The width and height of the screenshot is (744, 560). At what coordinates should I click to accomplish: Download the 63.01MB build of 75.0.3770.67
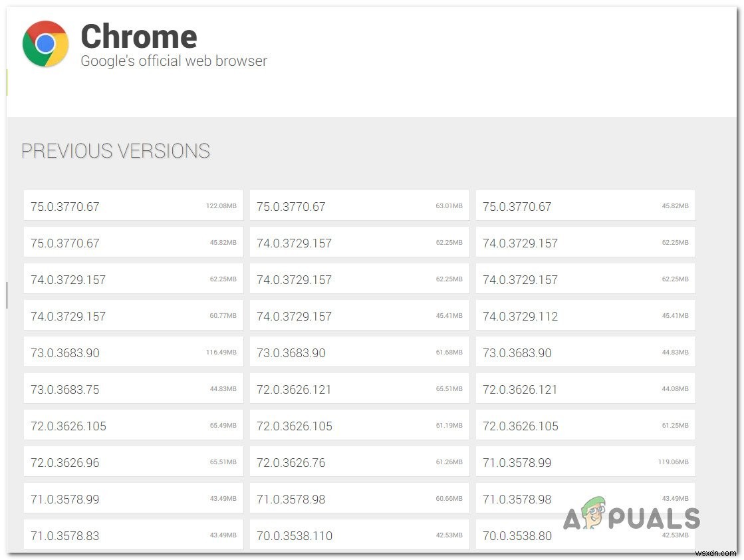359,206
